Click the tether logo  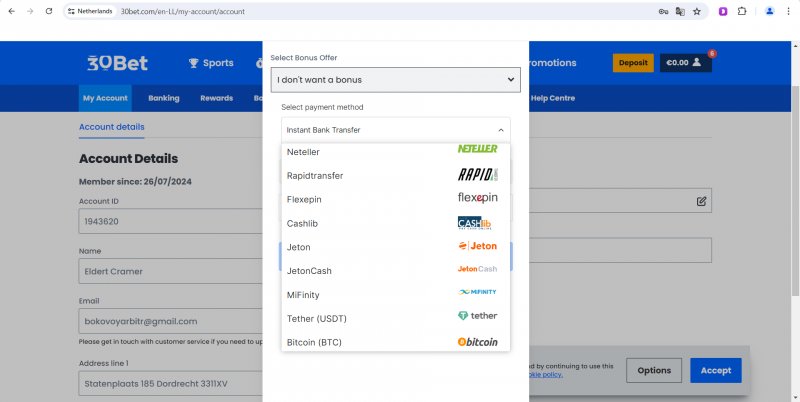point(478,316)
